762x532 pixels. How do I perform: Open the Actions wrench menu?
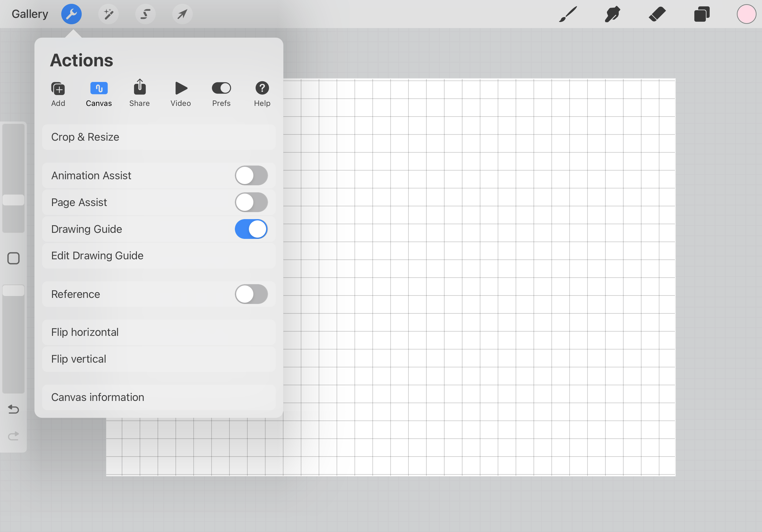[x=71, y=14]
